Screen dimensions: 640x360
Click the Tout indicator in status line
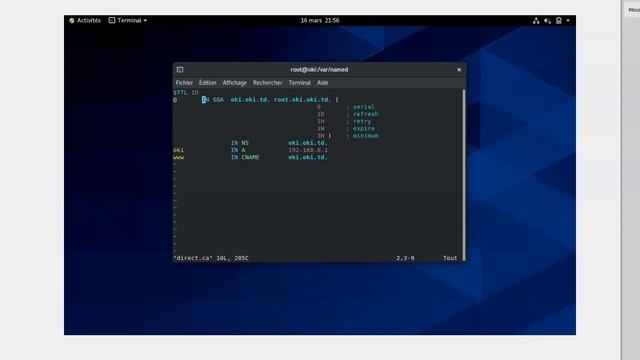pyautogui.click(x=450, y=258)
